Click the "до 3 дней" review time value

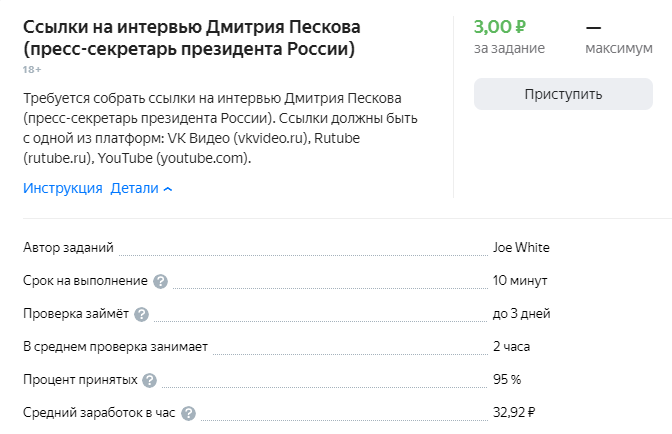[x=521, y=314]
